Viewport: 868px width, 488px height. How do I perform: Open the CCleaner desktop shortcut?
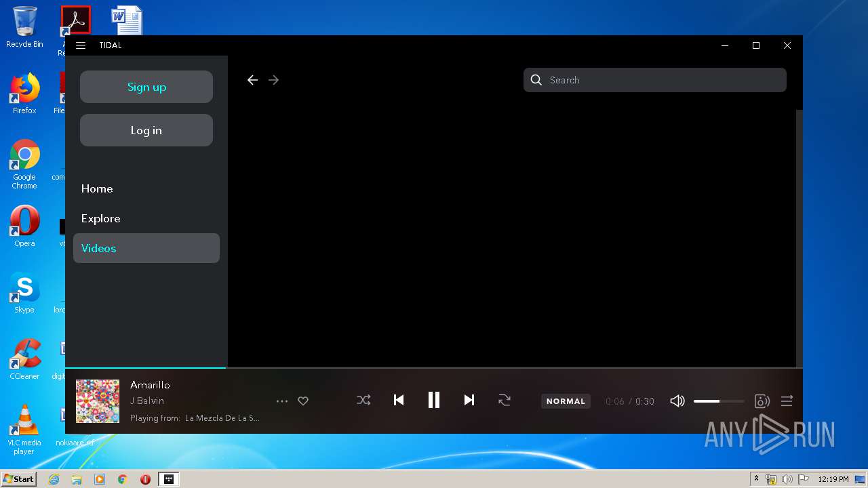[24, 359]
